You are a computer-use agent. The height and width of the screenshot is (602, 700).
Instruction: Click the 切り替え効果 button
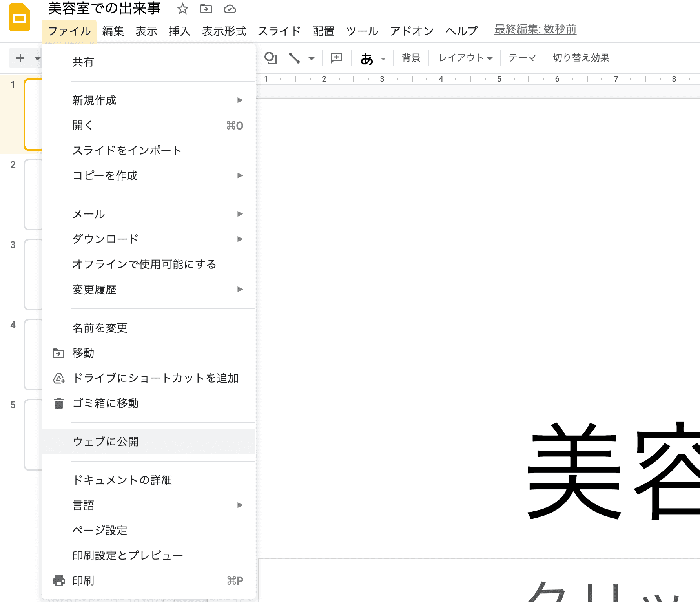coord(581,58)
